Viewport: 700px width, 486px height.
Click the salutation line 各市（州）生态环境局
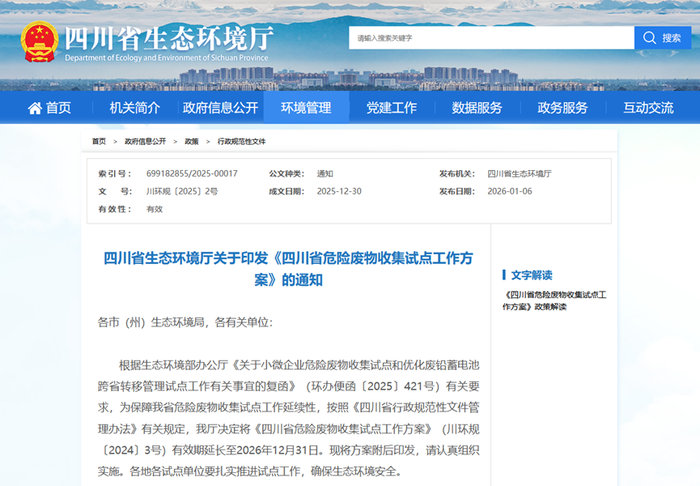185,322
